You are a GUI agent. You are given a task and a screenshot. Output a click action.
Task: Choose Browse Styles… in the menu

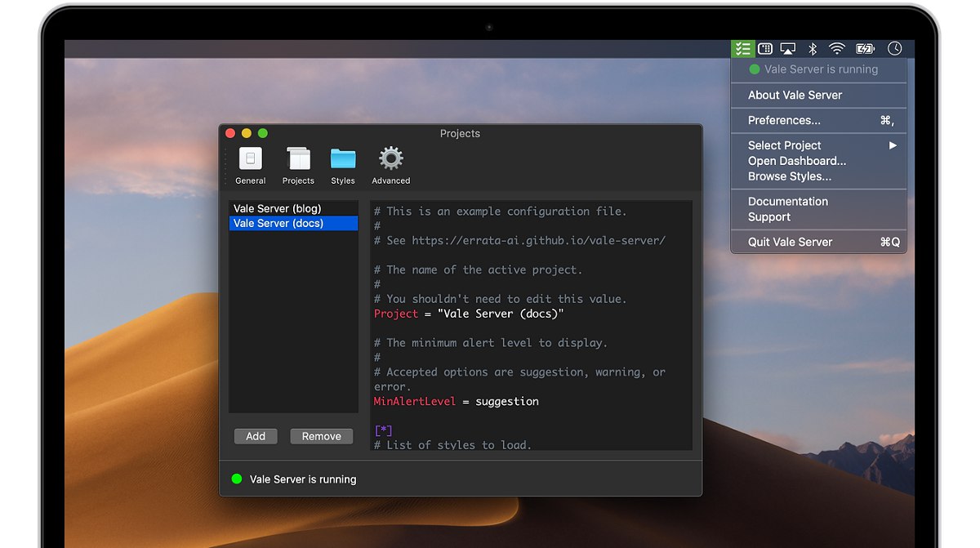[x=818, y=176]
